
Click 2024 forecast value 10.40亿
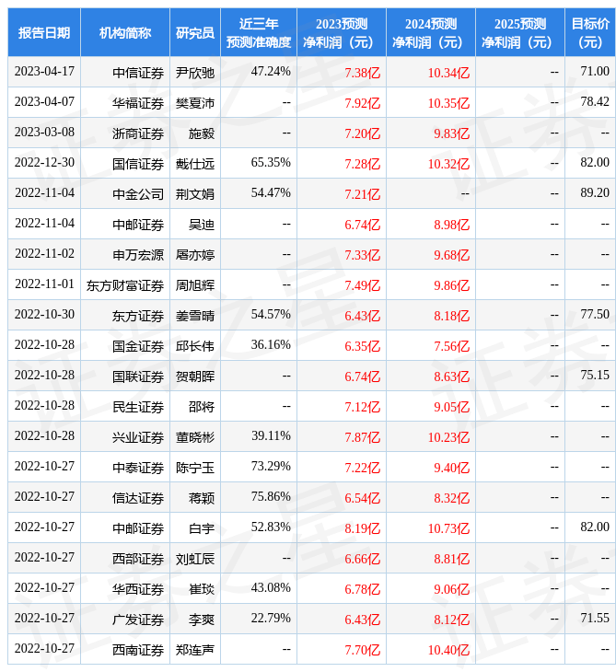click(x=448, y=651)
